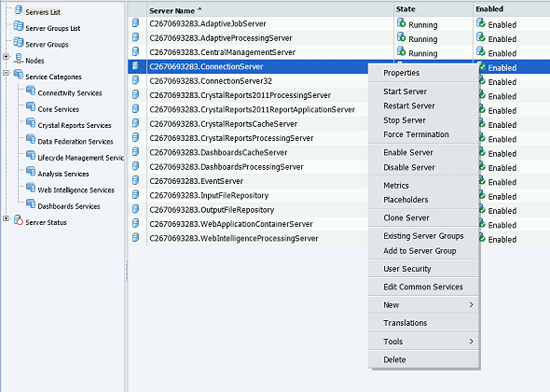
Task: Click the Server Groups List icon
Action: coord(18,26)
